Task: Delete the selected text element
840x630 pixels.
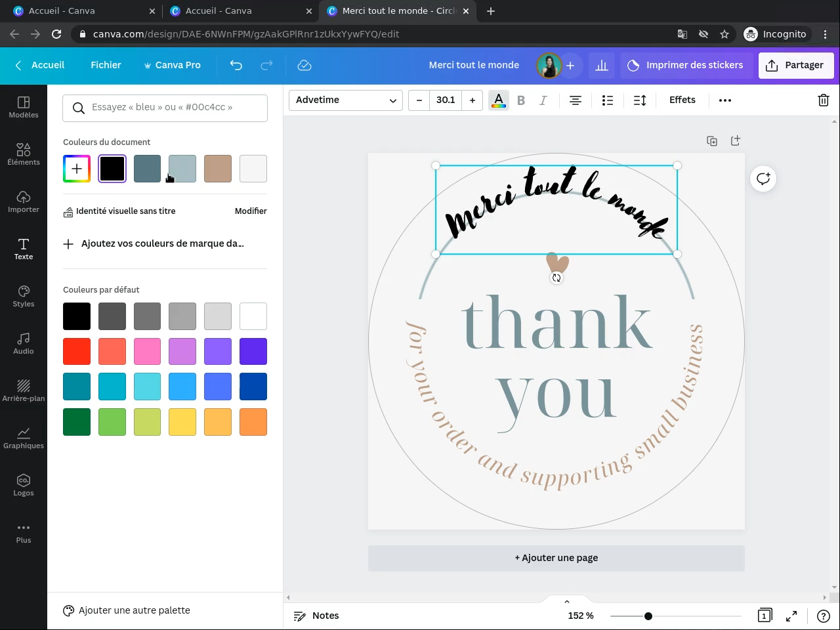Action: coord(824,100)
